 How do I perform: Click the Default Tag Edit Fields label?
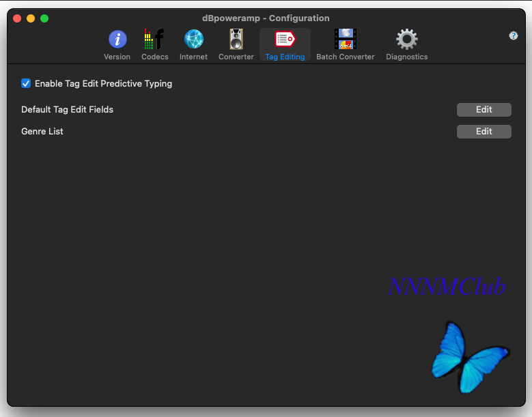tap(67, 109)
